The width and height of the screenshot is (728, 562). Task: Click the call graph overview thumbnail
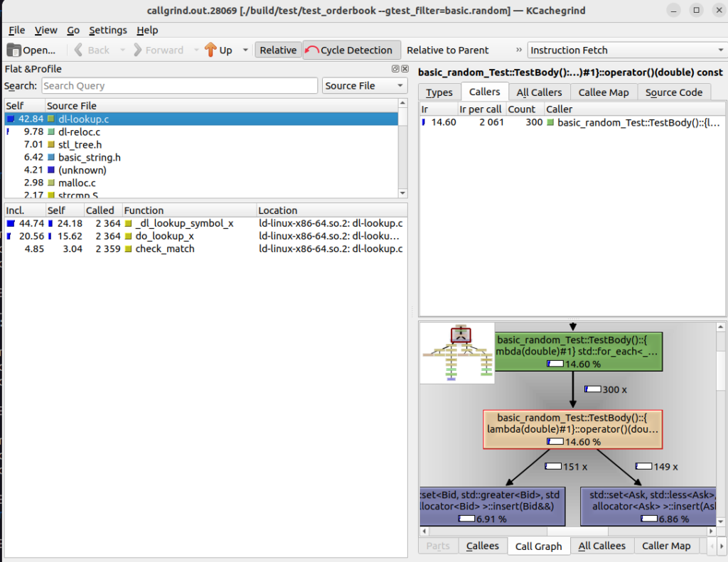[457, 353]
